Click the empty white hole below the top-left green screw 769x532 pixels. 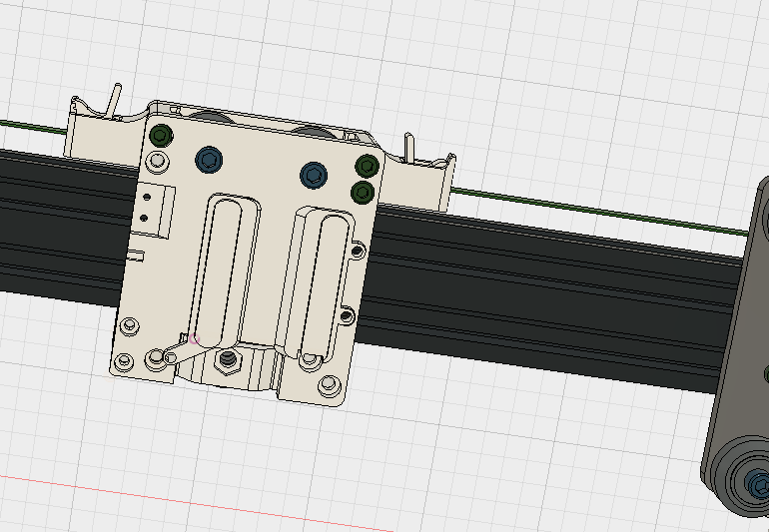point(158,161)
